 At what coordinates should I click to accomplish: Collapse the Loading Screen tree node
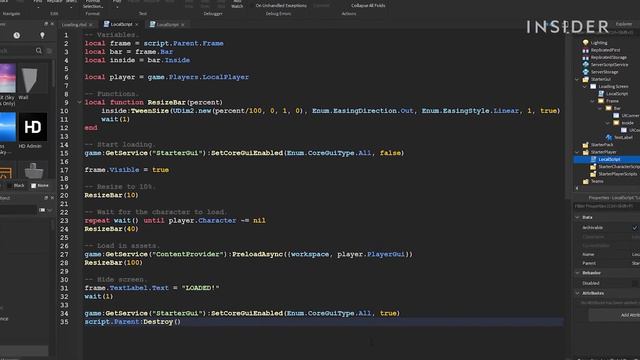pyautogui.click(x=584, y=87)
